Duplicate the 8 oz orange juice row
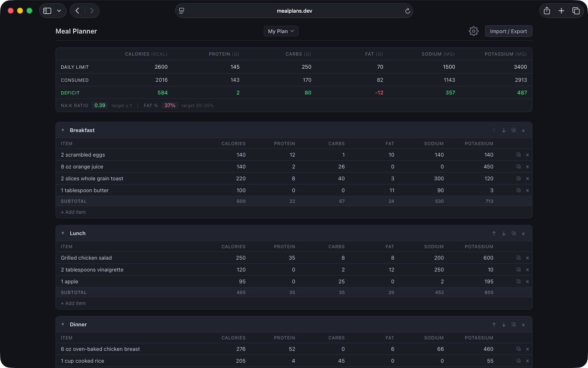This screenshot has width=588, height=368. tap(518, 167)
